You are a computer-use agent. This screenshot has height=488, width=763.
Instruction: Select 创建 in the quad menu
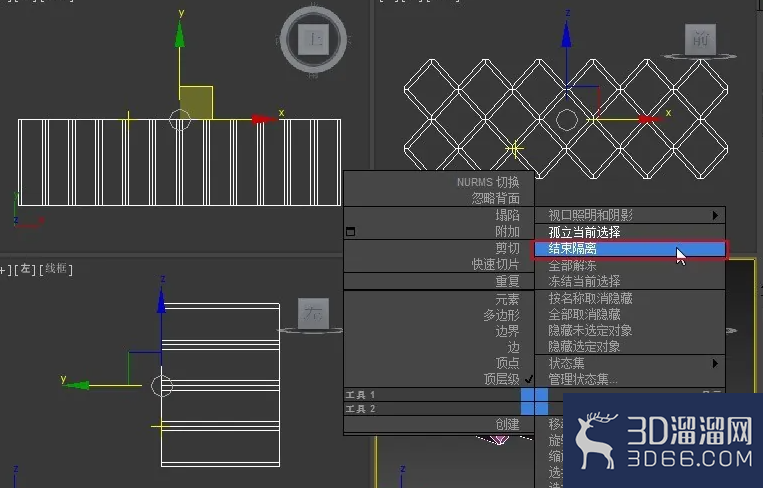pyautogui.click(x=507, y=424)
